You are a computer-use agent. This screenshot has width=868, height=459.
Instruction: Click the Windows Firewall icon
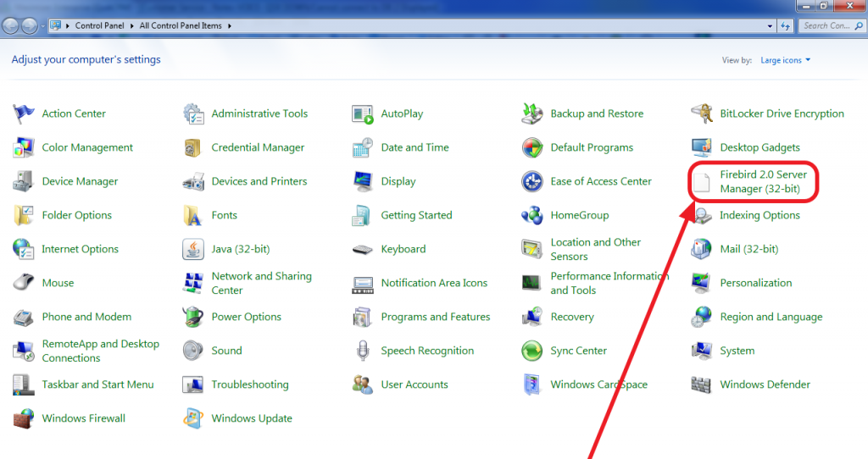(23, 418)
